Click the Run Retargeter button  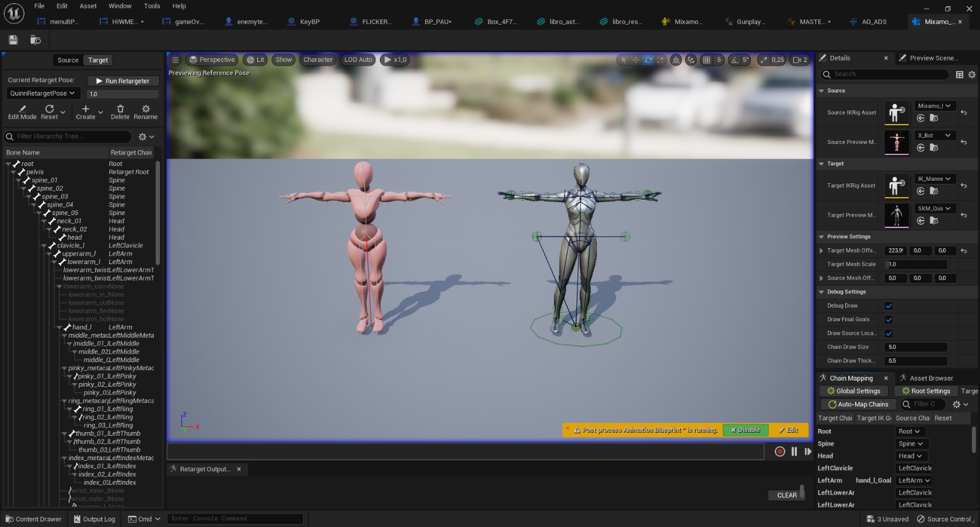[x=123, y=81]
